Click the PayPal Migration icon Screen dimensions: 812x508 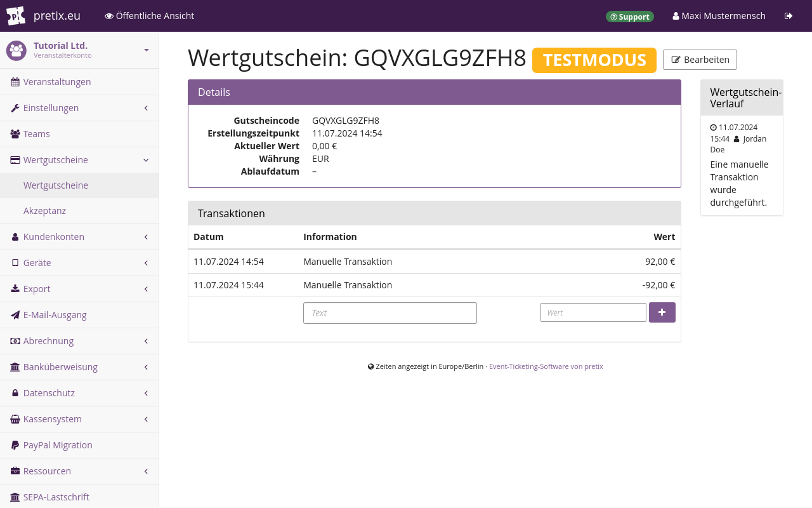pos(15,445)
